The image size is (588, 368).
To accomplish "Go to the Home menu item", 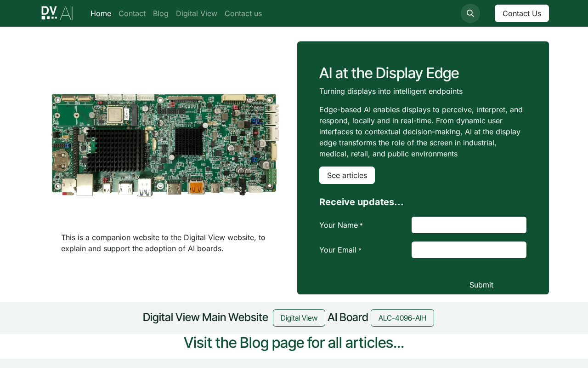I will pos(101,13).
